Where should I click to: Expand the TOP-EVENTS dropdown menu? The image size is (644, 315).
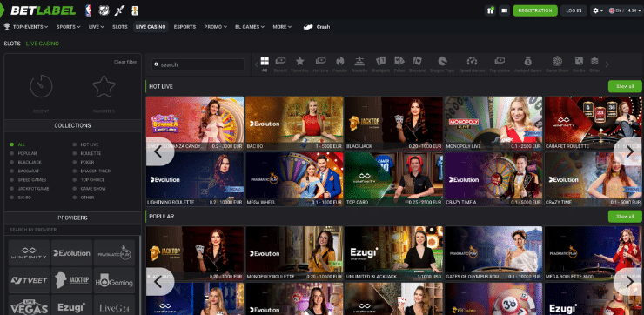(x=26, y=27)
